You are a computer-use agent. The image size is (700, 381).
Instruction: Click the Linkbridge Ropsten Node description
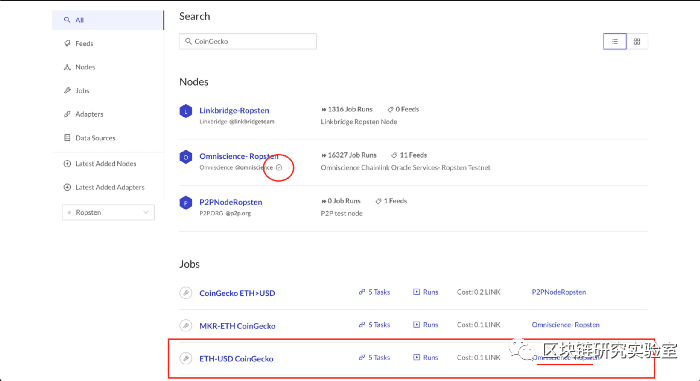point(358,122)
